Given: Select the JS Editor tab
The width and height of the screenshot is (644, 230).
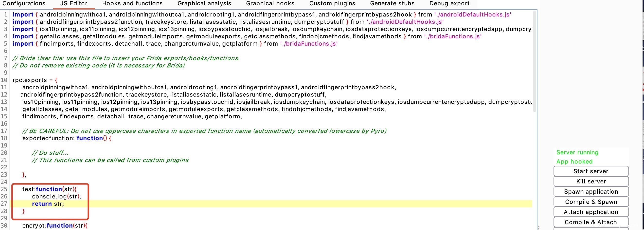Looking at the screenshot, I should coord(74,3).
